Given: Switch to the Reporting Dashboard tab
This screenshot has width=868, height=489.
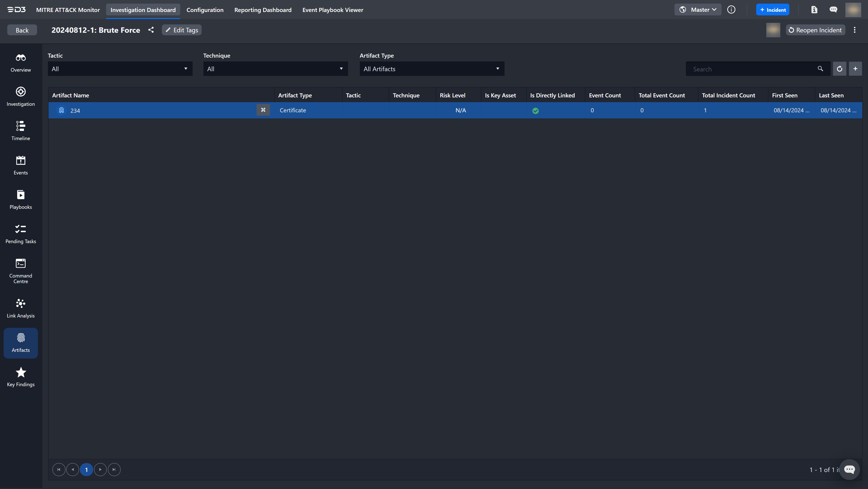Looking at the screenshot, I should (x=263, y=10).
